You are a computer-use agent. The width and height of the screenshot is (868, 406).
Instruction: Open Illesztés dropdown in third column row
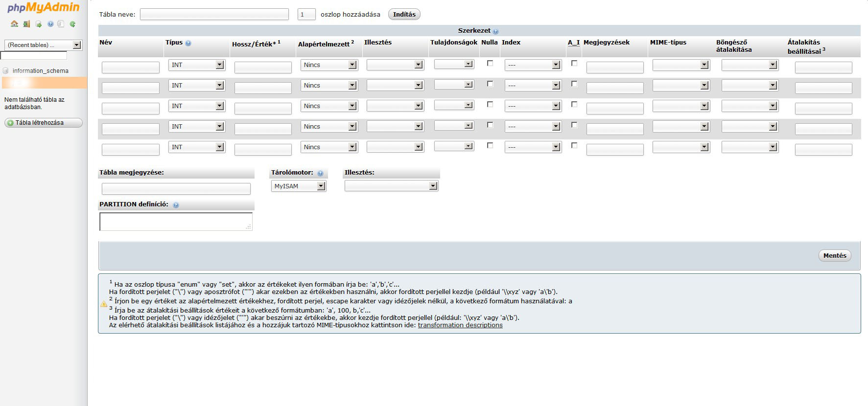pyautogui.click(x=395, y=106)
